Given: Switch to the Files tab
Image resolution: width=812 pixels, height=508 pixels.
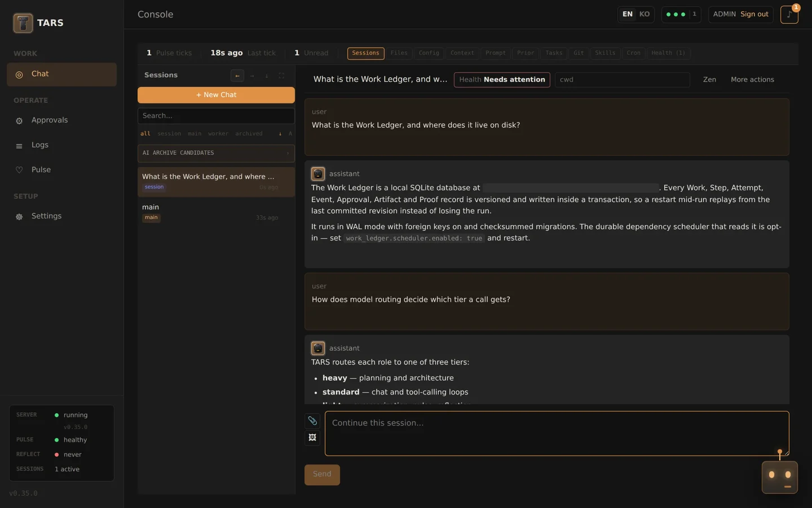Looking at the screenshot, I should (399, 53).
